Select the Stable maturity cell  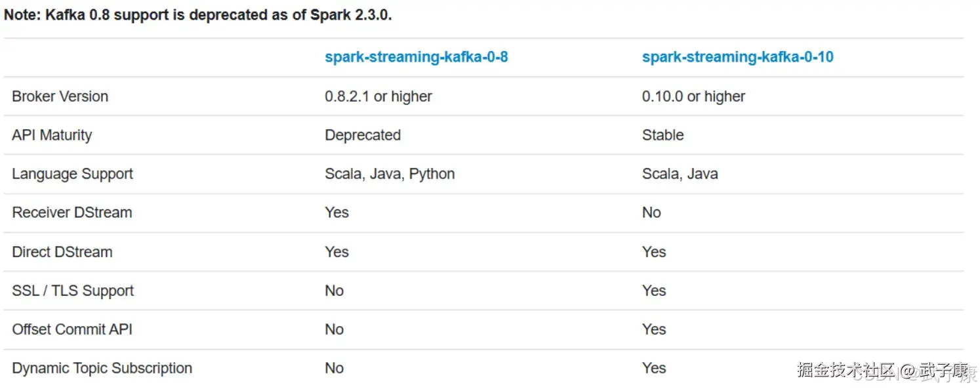click(x=663, y=135)
